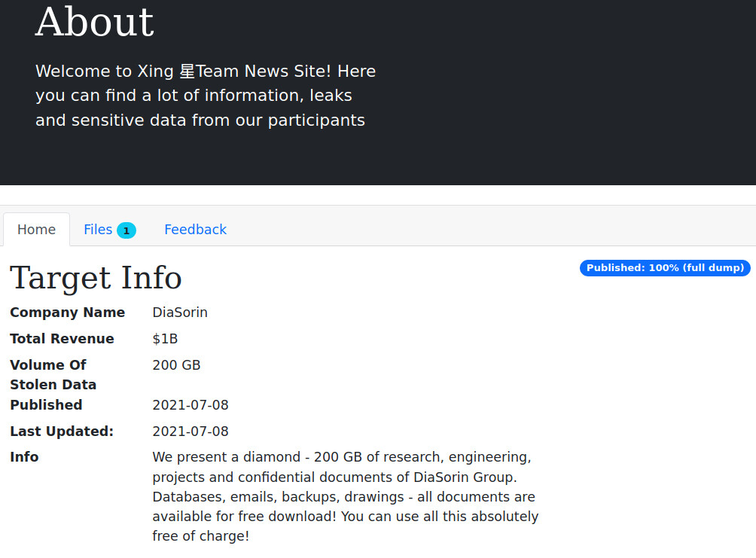Click the Published date 2021-07-08

[x=191, y=404]
